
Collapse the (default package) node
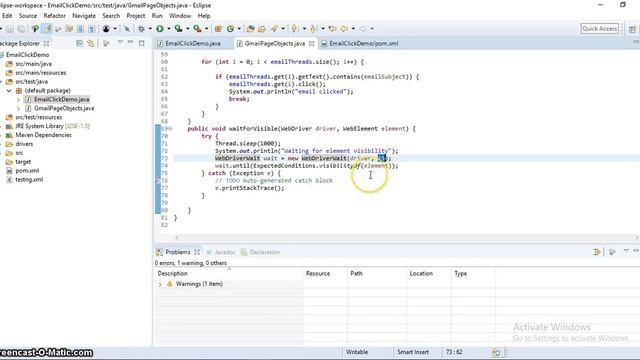[x=9, y=91]
